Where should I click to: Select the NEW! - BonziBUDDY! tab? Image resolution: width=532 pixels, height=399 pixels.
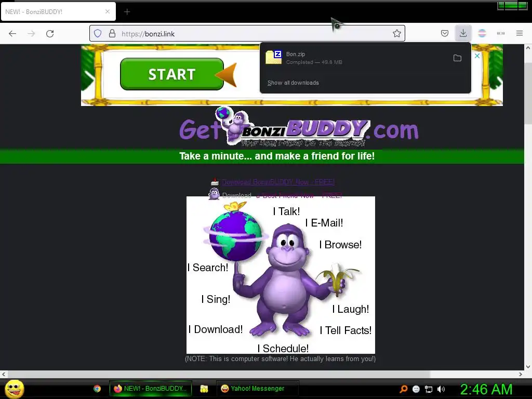click(58, 11)
